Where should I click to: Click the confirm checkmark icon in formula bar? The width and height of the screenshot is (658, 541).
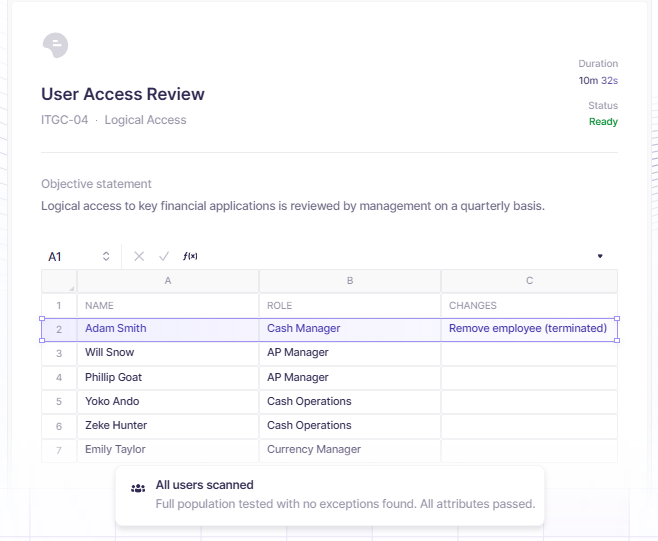(x=164, y=256)
